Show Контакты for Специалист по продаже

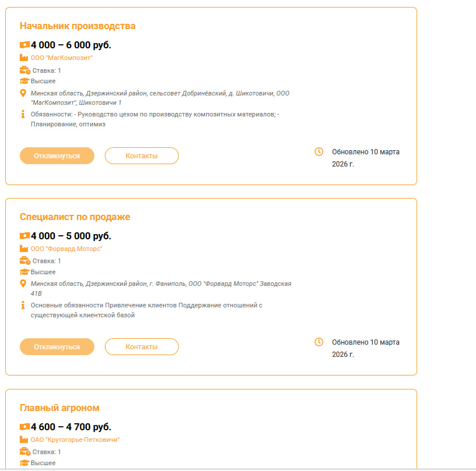point(142,346)
